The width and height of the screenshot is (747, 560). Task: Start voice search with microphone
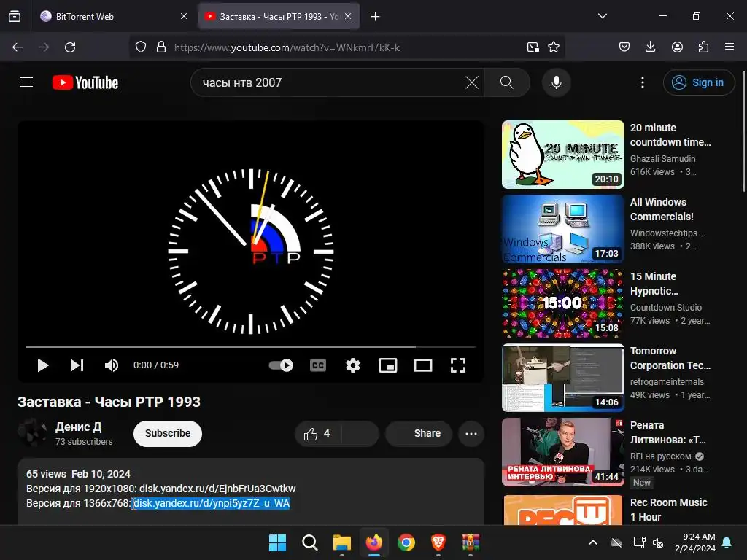[556, 82]
